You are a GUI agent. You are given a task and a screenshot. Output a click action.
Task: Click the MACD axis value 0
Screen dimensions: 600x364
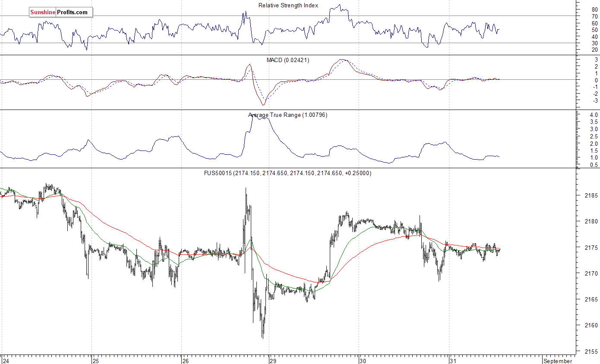pos(596,80)
